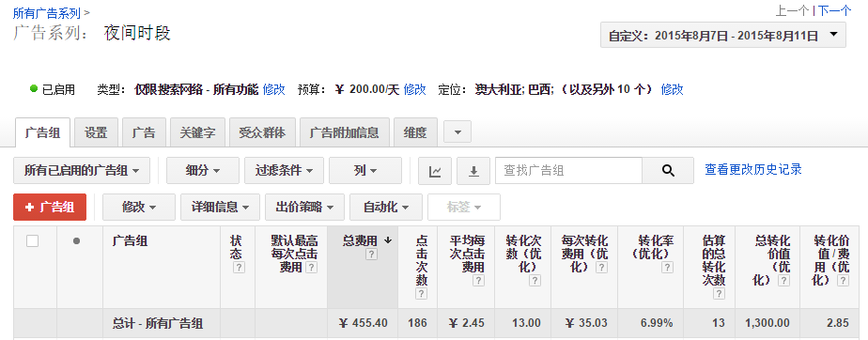Screen dimensions: 868x340
Task: Click conversion rate value 6.99%
Action: click(x=658, y=323)
